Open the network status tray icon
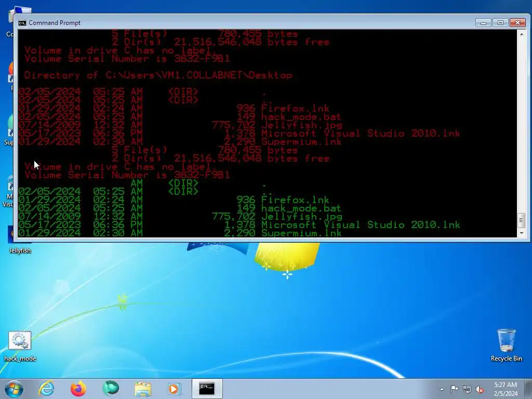532x399 pixels. 467,389
